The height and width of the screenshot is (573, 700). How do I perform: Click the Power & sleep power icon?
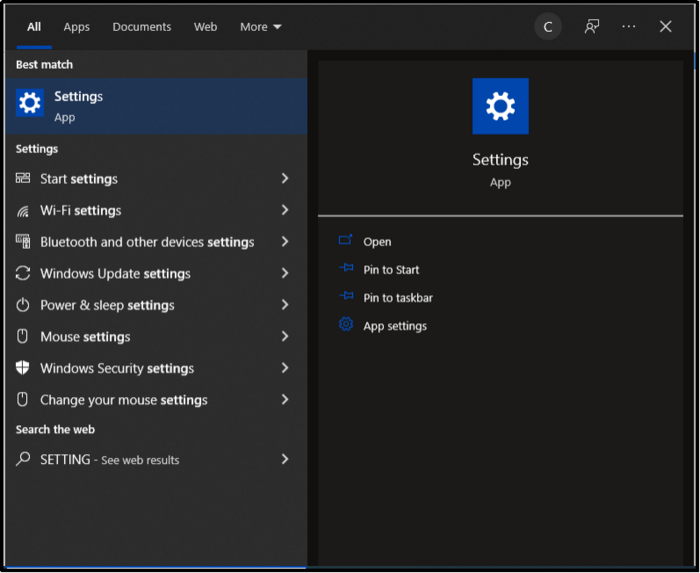click(x=23, y=306)
